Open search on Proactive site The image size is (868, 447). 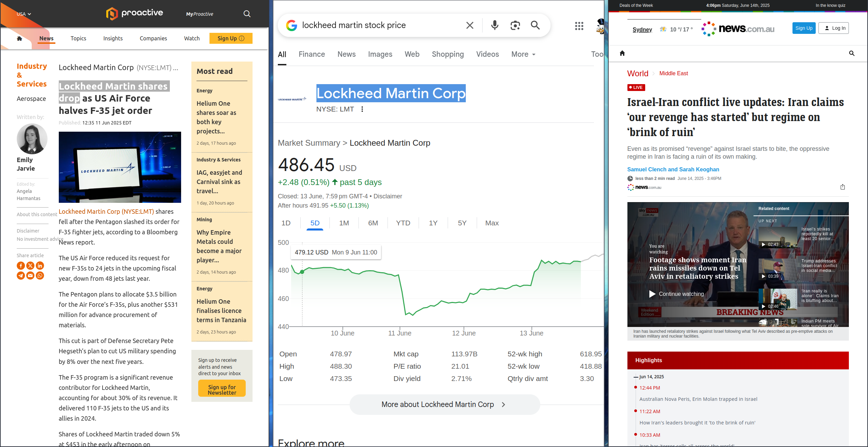tap(247, 14)
